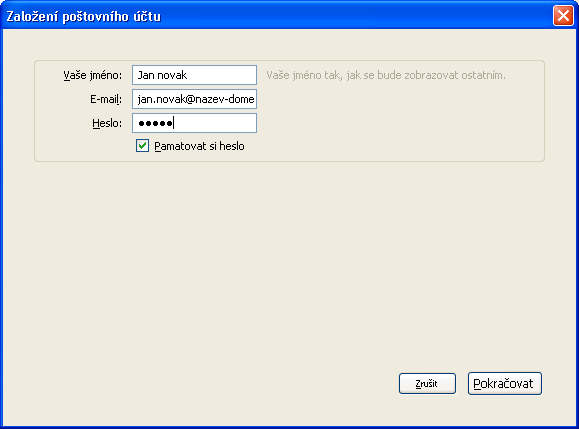This screenshot has width=579, height=429.
Task: Untick the Pamatovat si heslo checkbox
Action: [142, 146]
